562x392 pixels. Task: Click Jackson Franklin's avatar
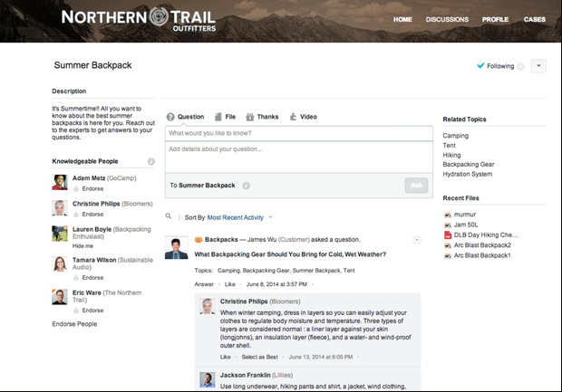[208, 380]
